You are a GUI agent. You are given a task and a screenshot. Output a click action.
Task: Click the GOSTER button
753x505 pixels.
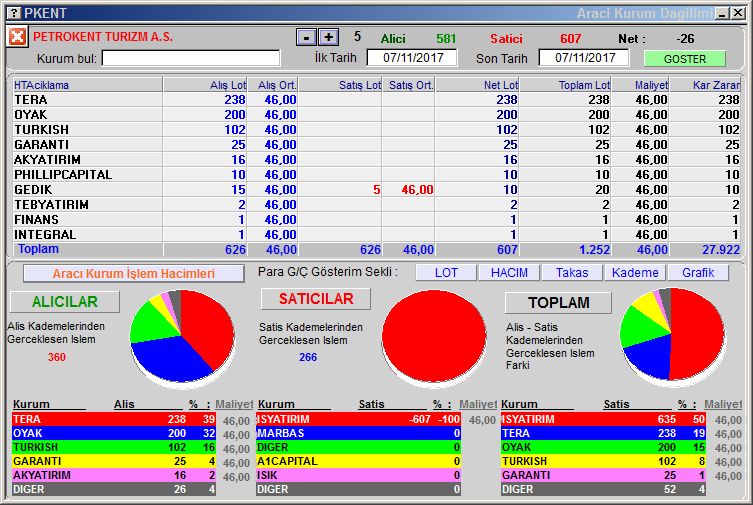[684, 59]
